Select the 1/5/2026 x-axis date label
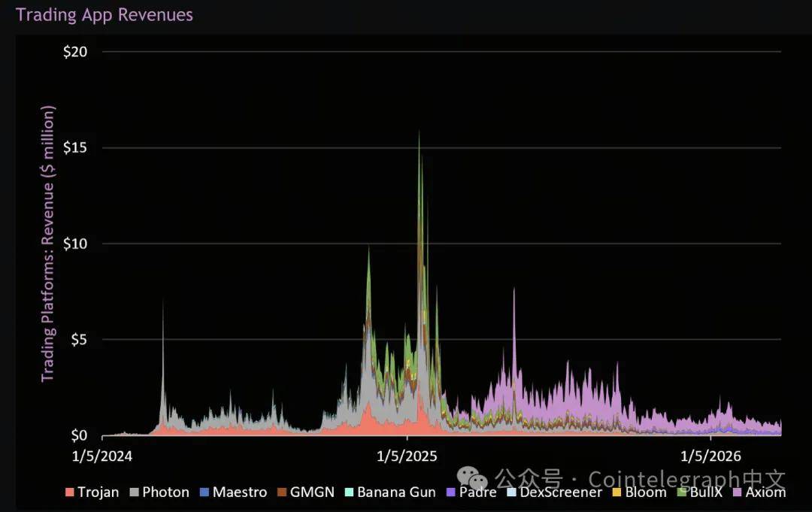This screenshot has height=512, width=812. (x=710, y=456)
